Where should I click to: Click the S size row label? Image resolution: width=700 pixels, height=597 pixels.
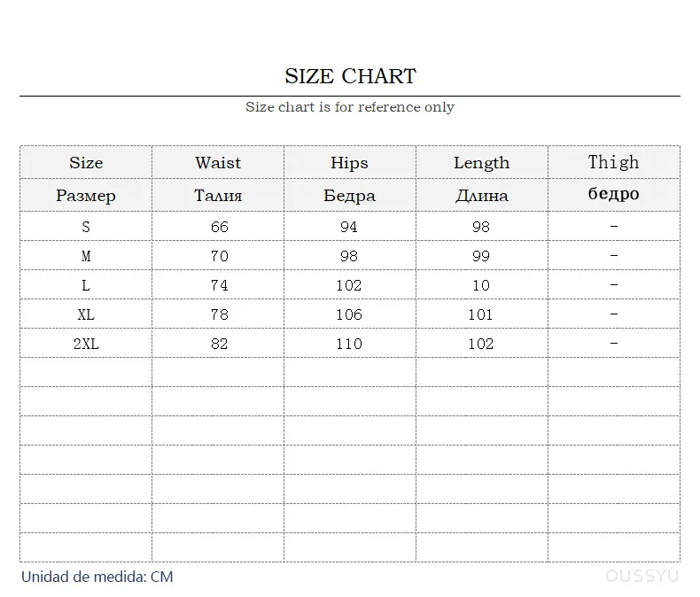pos(86,227)
